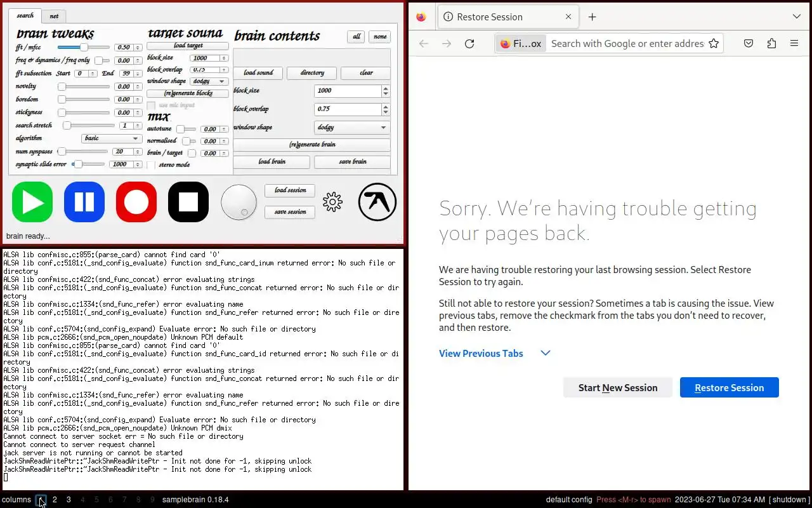Click the shutdown label in status bar

tap(790, 500)
